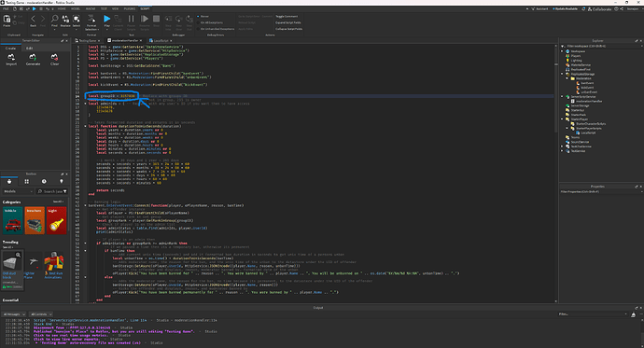Collapse the ServerScriptService node
This screenshot has height=348, width=644.
(x=562, y=96)
